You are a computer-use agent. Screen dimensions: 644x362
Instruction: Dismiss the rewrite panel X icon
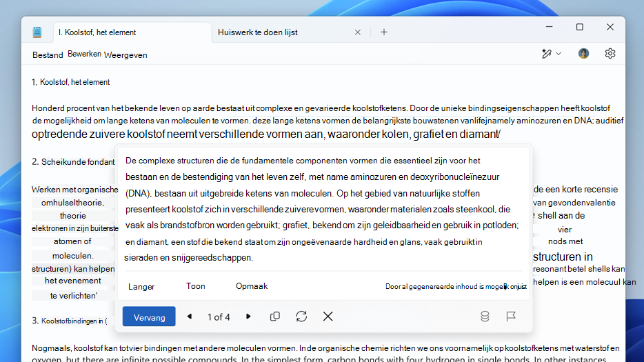[x=328, y=316]
